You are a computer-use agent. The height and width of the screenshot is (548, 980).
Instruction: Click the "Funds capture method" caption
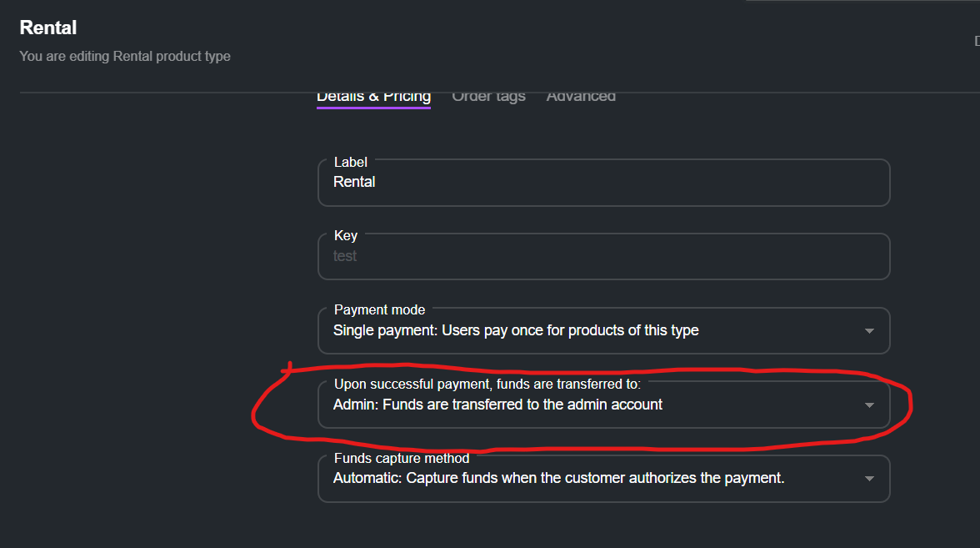[x=402, y=458]
